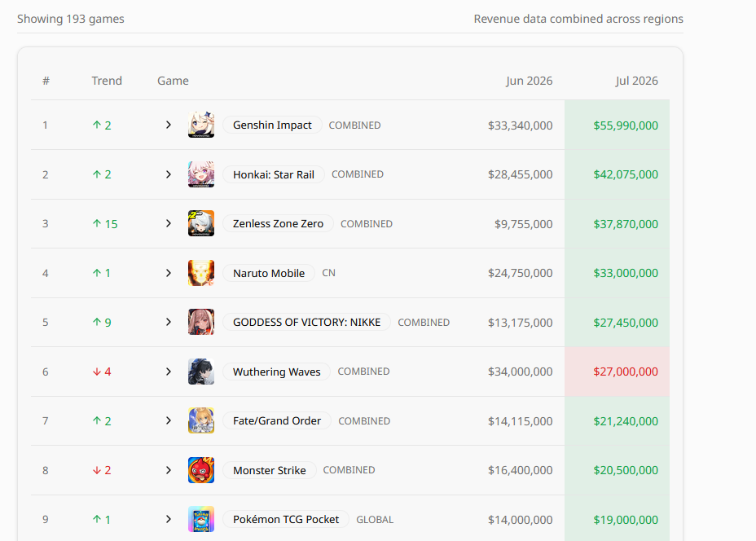Expand the Naruto Mobile row chevron
The width and height of the screenshot is (756, 541).
point(169,273)
